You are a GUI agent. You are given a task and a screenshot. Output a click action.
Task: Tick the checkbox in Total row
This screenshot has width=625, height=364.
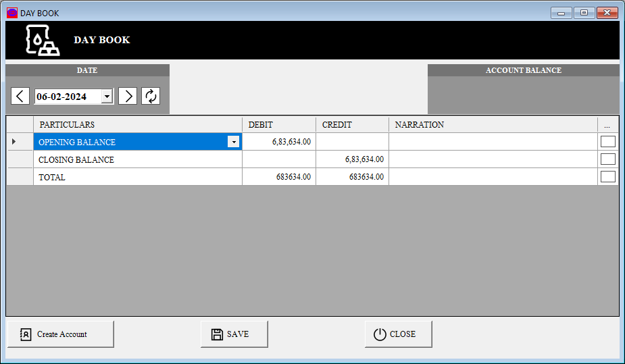click(607, 177)
